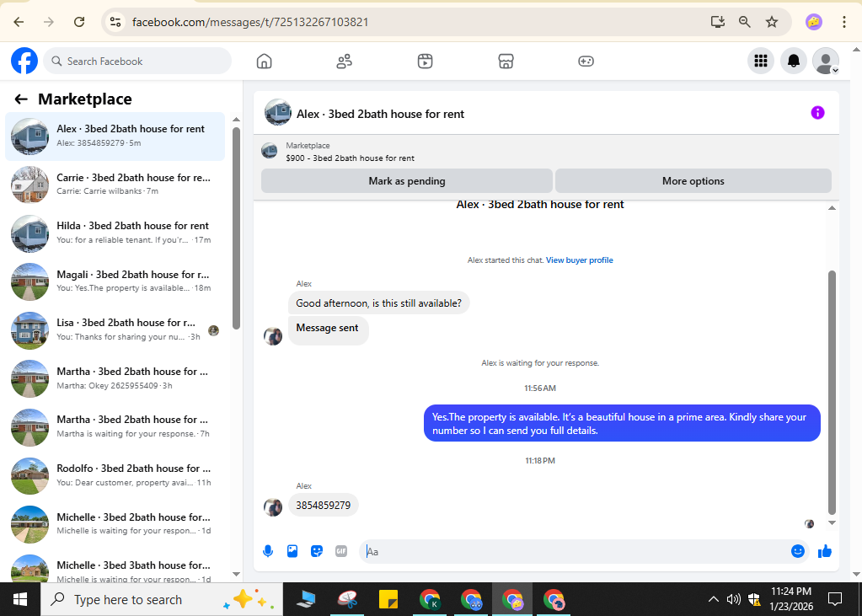Open the Gaming controller icon
The height and width of the screenshot is (616, 862).
click(x=586, y=61)
